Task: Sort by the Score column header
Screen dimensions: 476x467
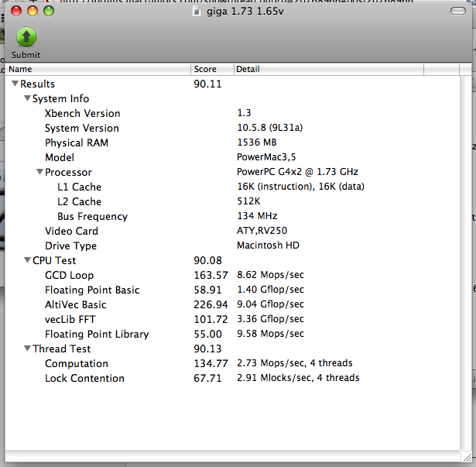Action: [x=213, y=69]
